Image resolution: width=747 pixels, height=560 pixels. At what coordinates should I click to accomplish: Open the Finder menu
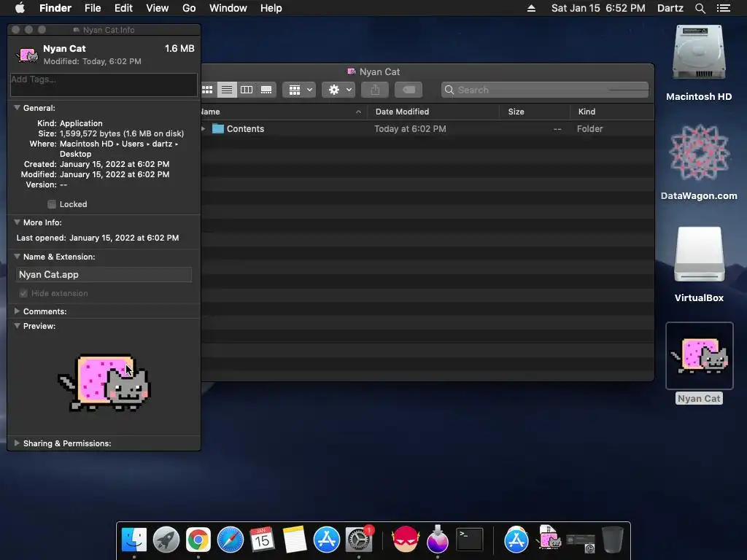pos(55,8)
